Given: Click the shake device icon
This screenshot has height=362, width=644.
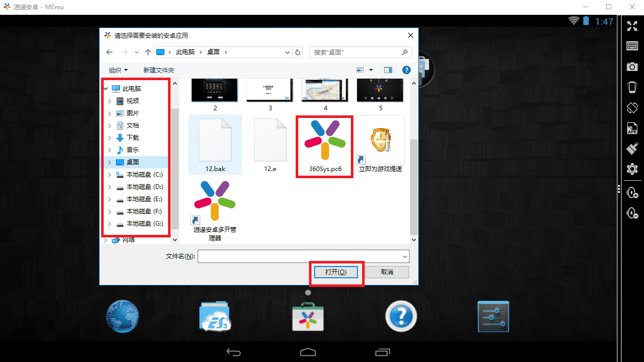Looking at the screenshot, I should point(632,87).
